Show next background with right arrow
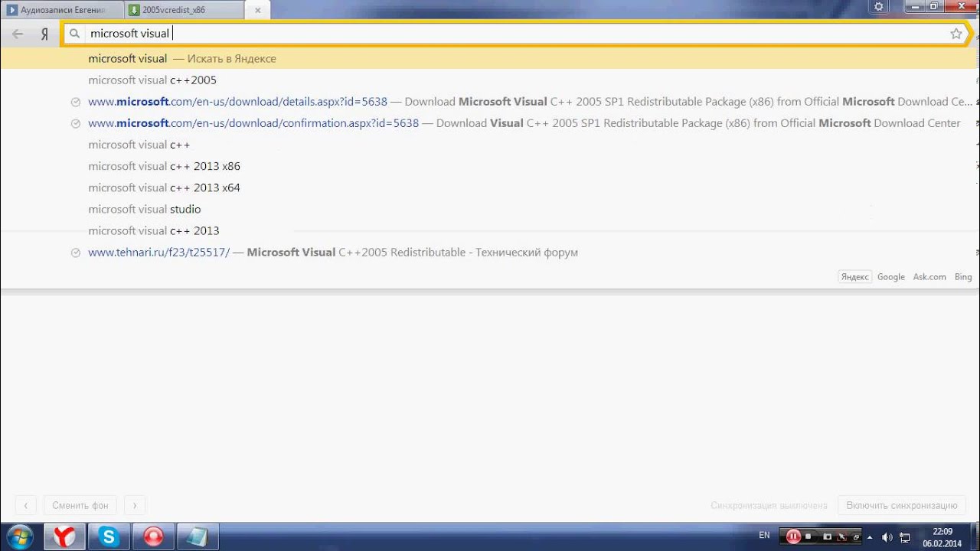The image size is (980, 551). click(x=135, y=505)
